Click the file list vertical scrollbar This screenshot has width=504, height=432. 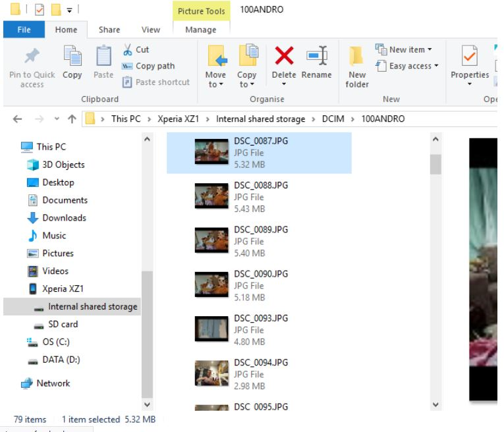435,263
